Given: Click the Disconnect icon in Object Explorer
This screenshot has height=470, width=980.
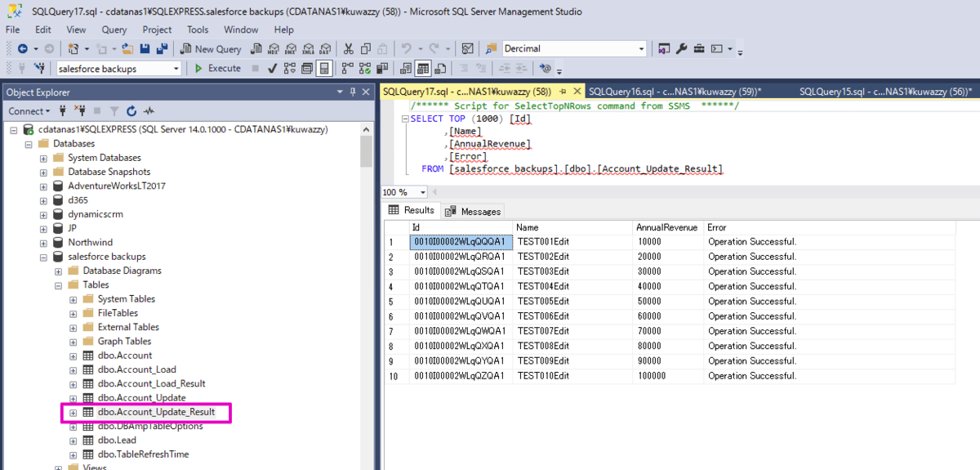Looking at the screenshot, I should (80, 111).
